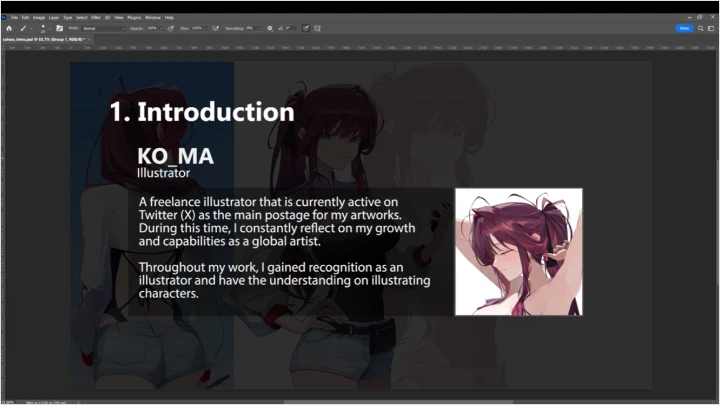Click the Search magnifier icon
720x405 pixels.
pos(701,28)
